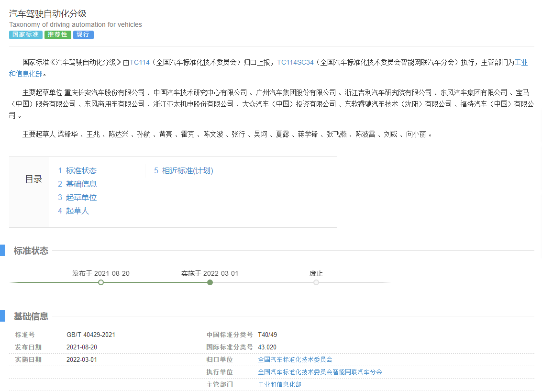
Task: Open 全国汽车标准化技术委员会 link in 归口单位 row
Action: 295,359
